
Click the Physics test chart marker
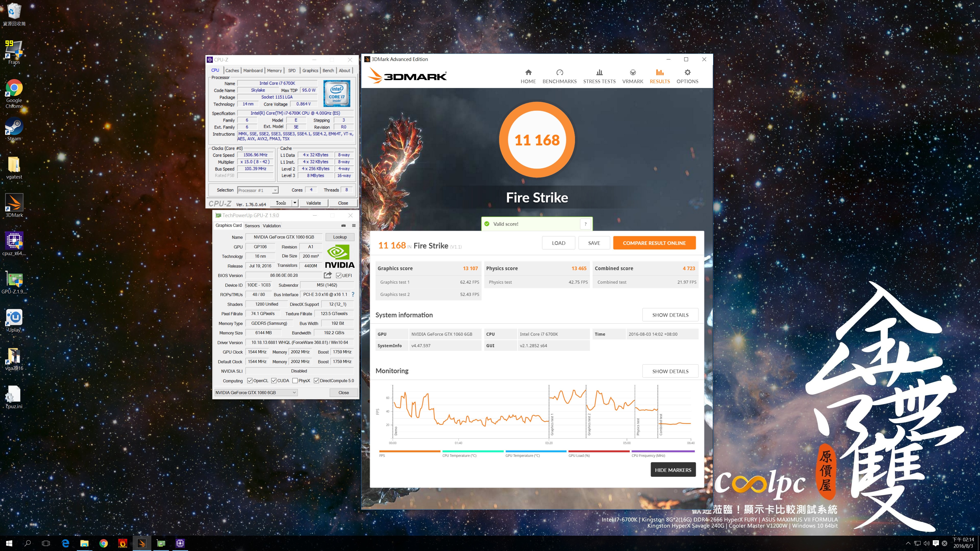coord(638,427)
